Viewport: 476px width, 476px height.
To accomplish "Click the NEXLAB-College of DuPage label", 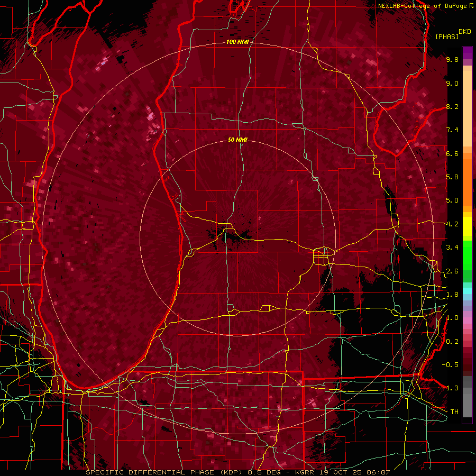I will 423,6.
